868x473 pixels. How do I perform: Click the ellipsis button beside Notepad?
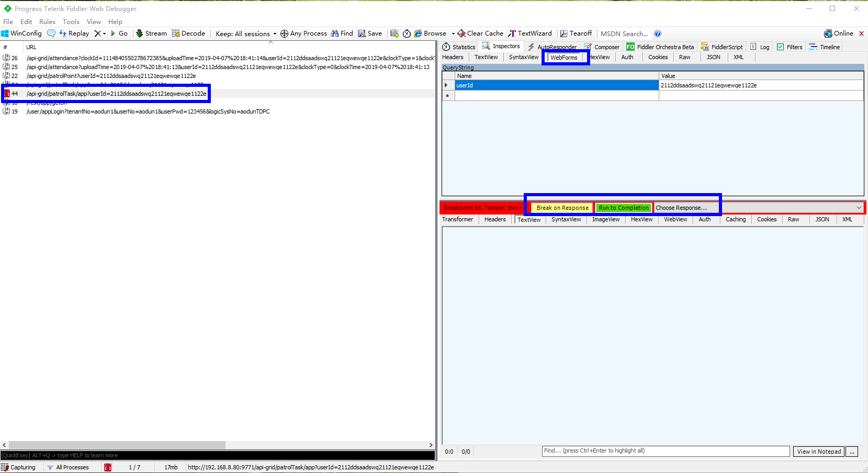852,452
